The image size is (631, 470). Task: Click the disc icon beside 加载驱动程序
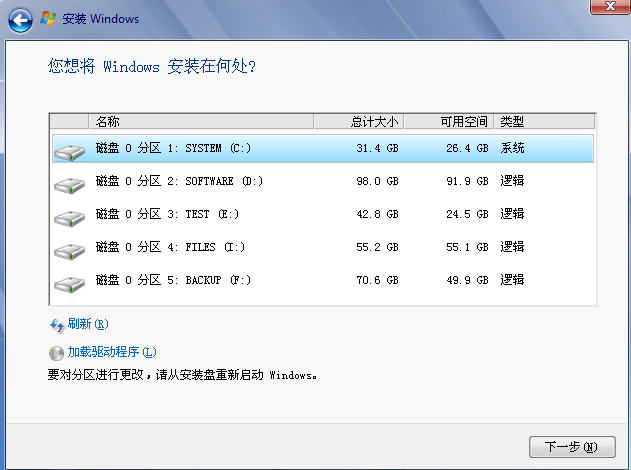tap(56, 352)
